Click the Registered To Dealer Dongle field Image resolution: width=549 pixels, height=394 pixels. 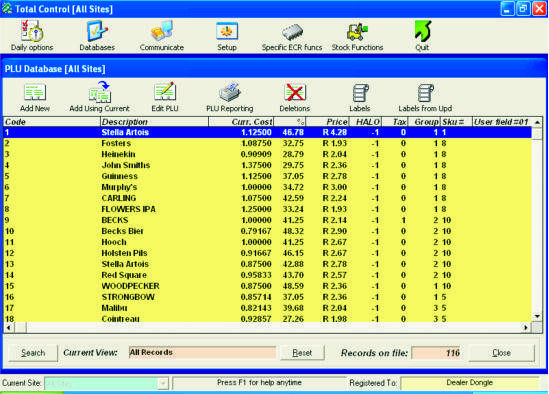pos(470,383)
